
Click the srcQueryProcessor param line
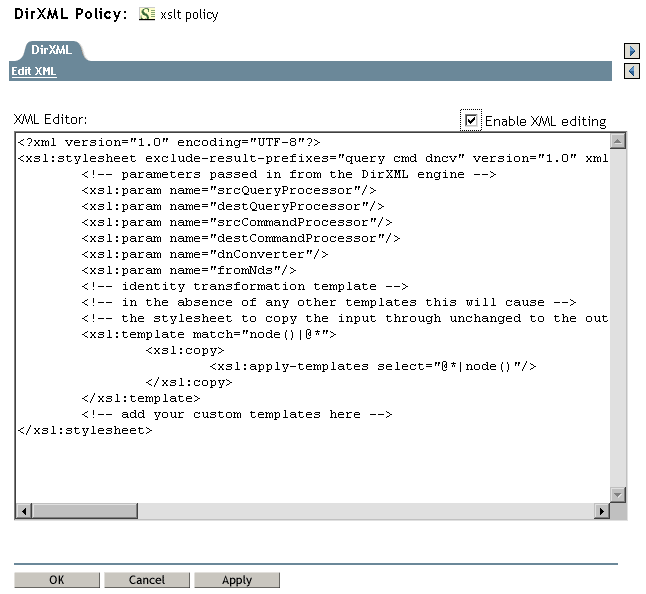[229, 191]
